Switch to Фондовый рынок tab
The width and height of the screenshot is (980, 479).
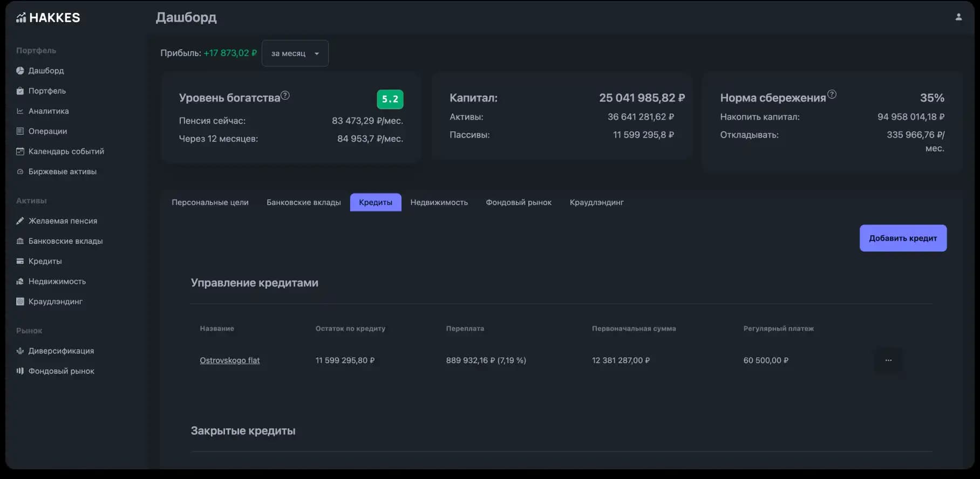pyautogui.click(x=519, y=202)
